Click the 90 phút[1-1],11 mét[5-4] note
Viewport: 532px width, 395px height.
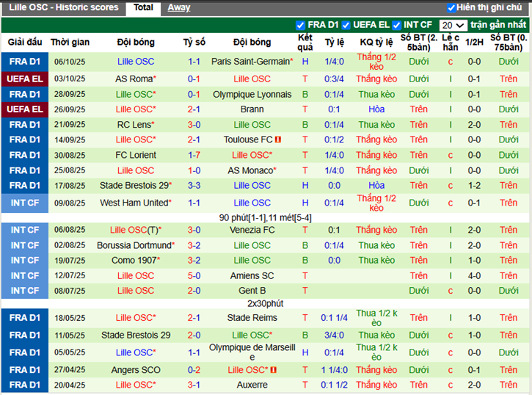(266, 218)
